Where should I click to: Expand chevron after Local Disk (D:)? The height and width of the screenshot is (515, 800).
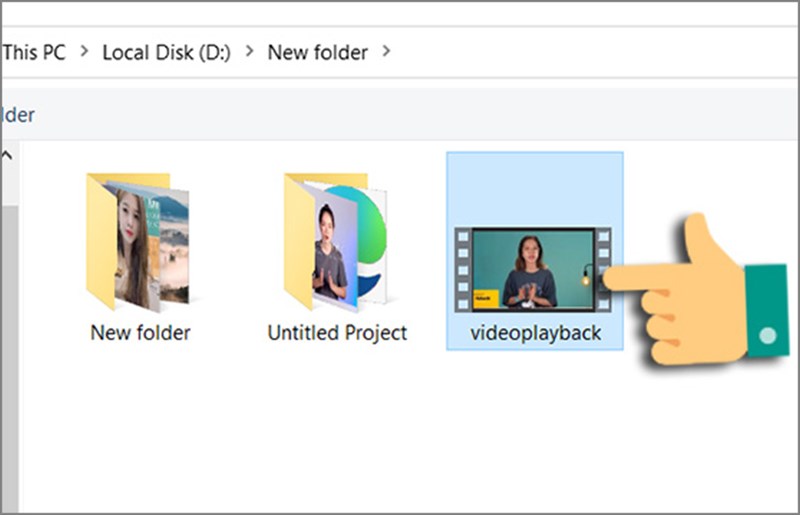tap(249, 52)
